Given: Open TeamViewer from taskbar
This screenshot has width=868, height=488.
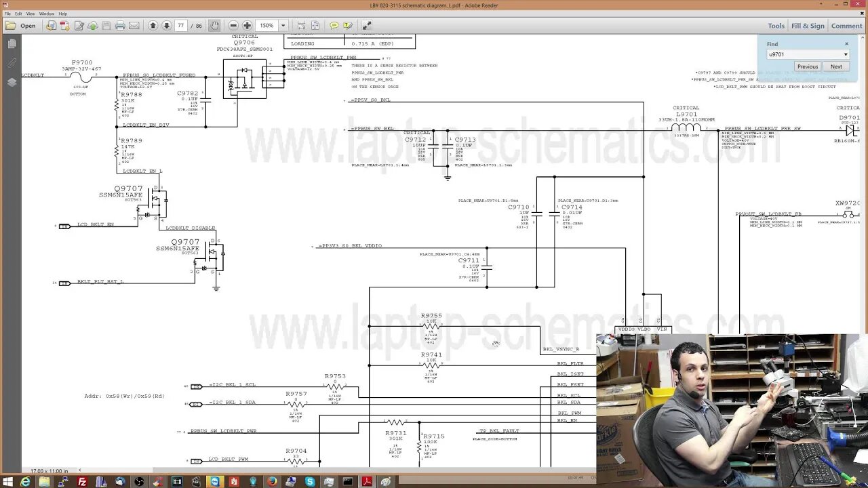Looking at the screenshot, I should (215, 482).
